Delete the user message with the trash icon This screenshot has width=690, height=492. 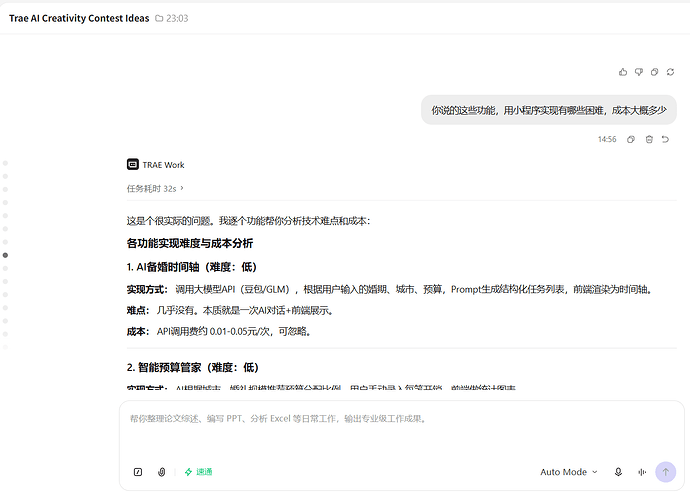pyautogui.click(x=649, y=140)
